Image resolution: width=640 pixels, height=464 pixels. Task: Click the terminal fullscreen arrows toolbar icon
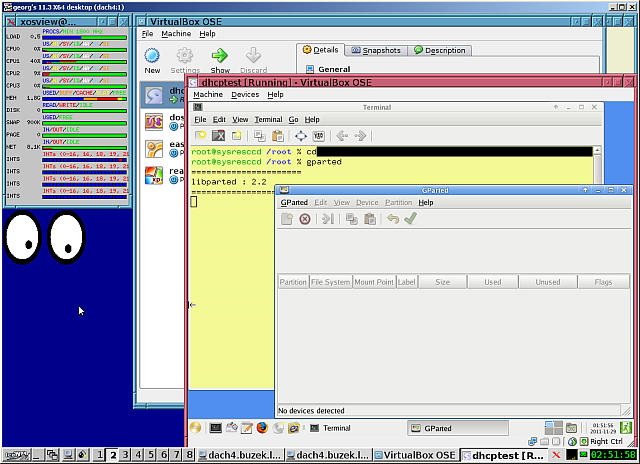point(301,136)
